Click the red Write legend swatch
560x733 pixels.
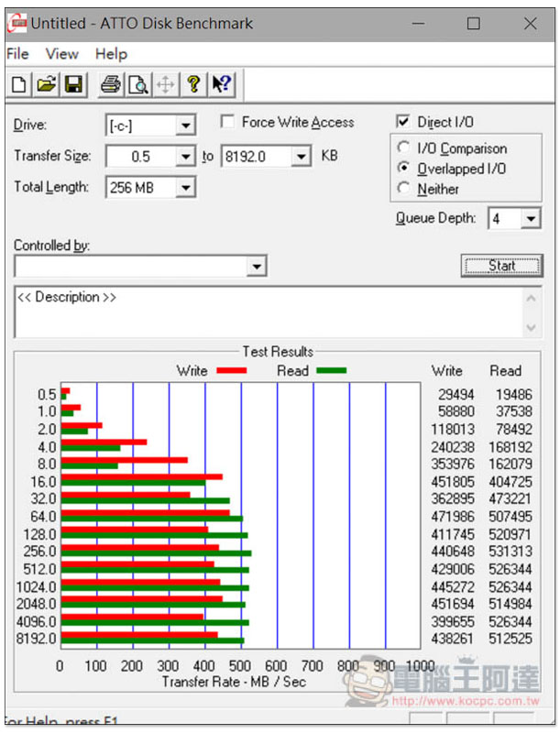coord(231,371)
